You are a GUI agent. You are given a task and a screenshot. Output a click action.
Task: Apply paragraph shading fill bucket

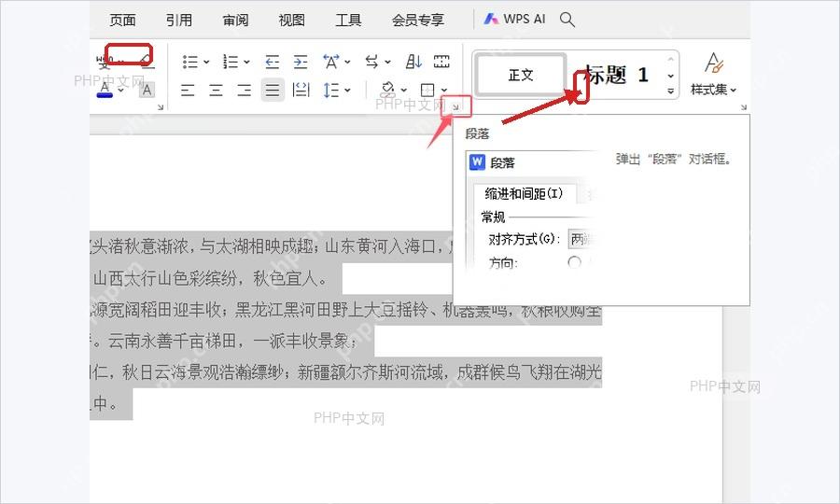click(388, 90)
